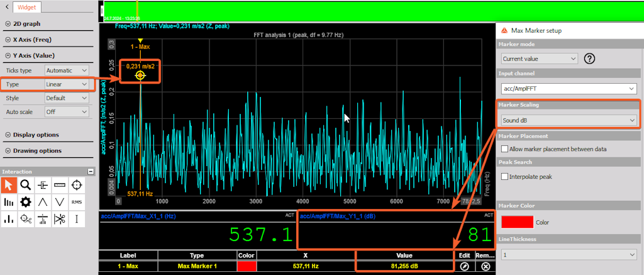Open the Marker Scaling Sound dB dropdown
644x275 pixels.
point(569,120)
